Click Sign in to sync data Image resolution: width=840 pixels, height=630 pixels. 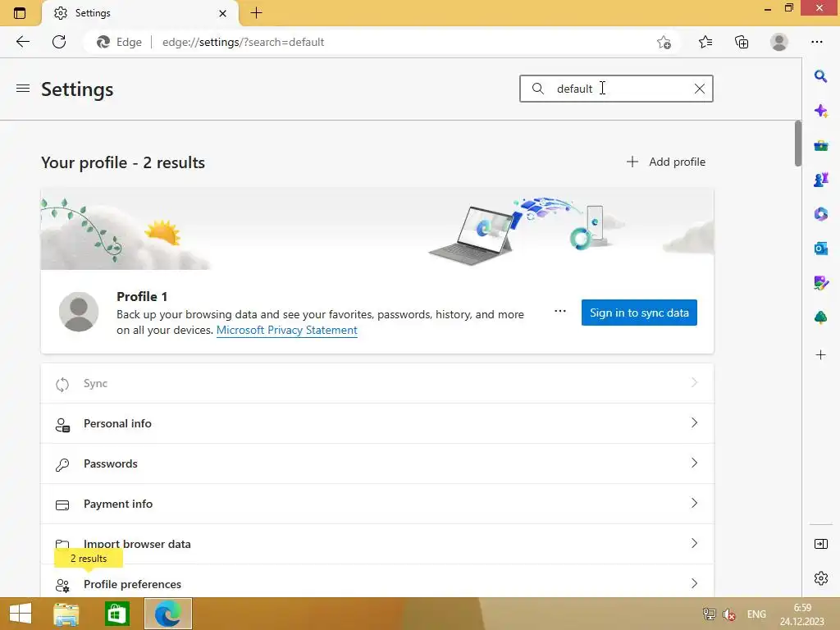pyautogui.click(x=639, y=313)
